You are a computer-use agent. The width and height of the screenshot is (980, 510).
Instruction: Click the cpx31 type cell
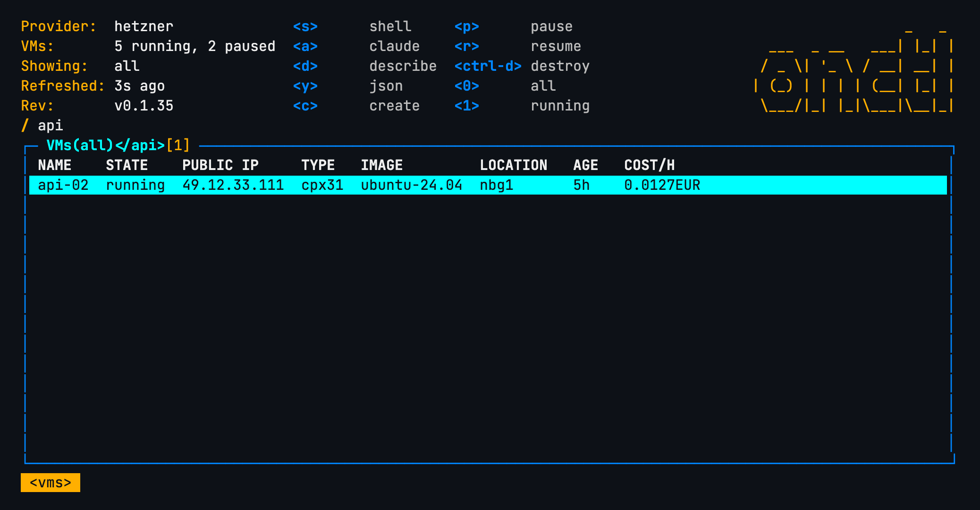click(x=322, y=185)
